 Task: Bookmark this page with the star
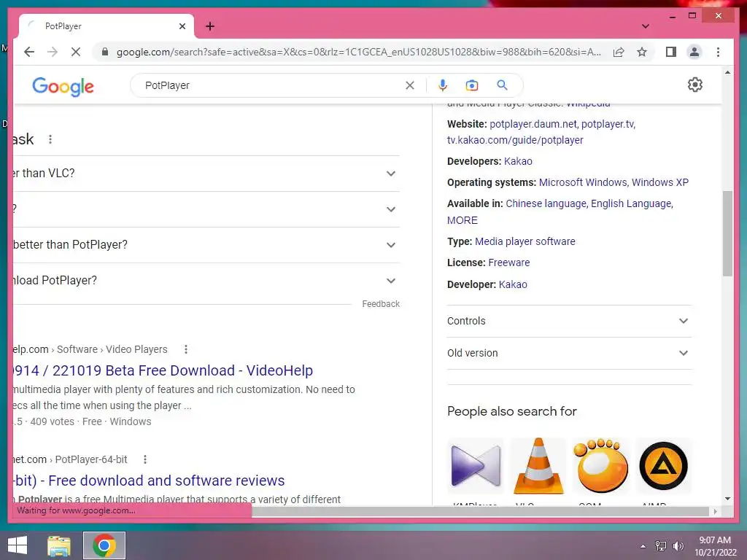click(x=642, y=52)
